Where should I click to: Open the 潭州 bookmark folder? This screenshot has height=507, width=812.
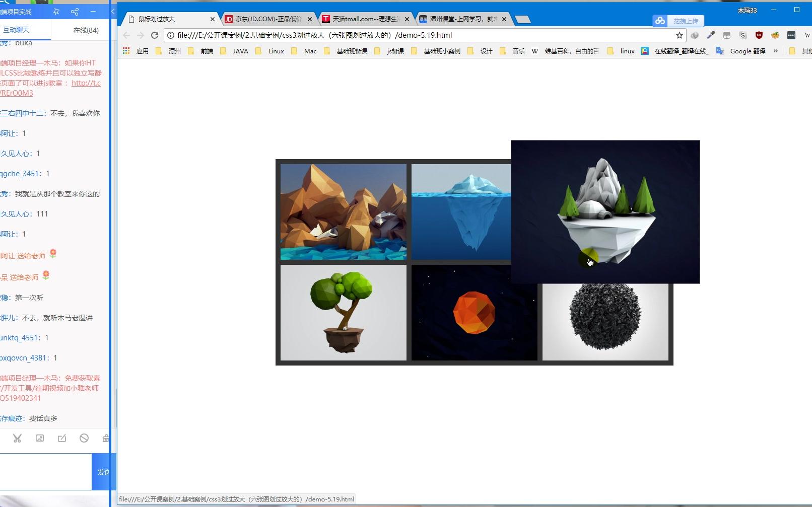[x=168, y=51]
